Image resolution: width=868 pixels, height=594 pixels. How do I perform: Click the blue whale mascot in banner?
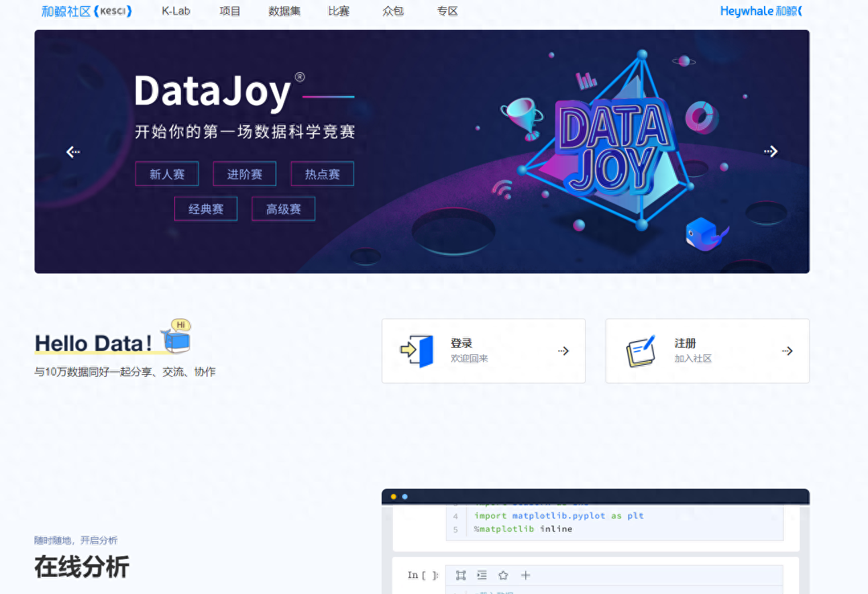pyautogui.click(x=706, y=234)
